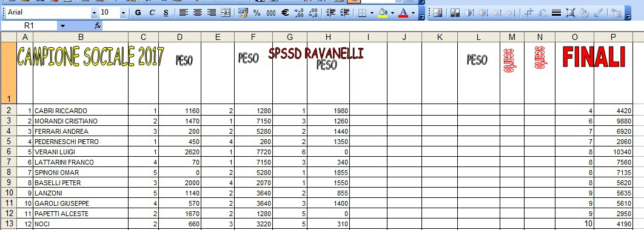Apply red font color
The image size is (644, 230).
coord(403,13)
